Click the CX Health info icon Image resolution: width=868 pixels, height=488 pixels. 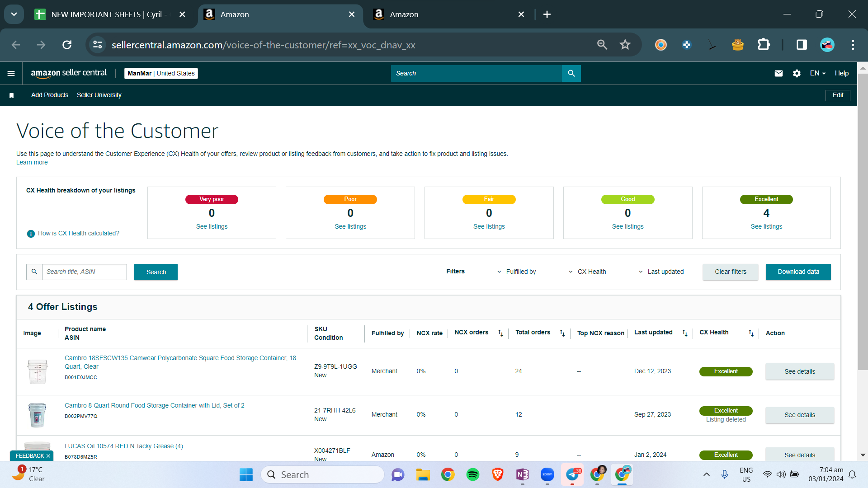pyautogui.click(x=31, y=234)
